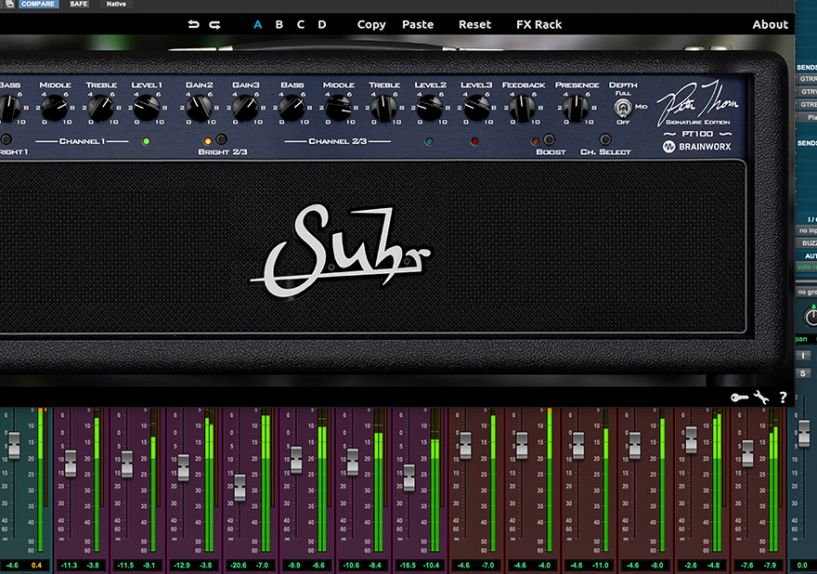This screenshot has width=817, height=574.
Task: Click fader on the -9.9 channel
Action: 296,459
